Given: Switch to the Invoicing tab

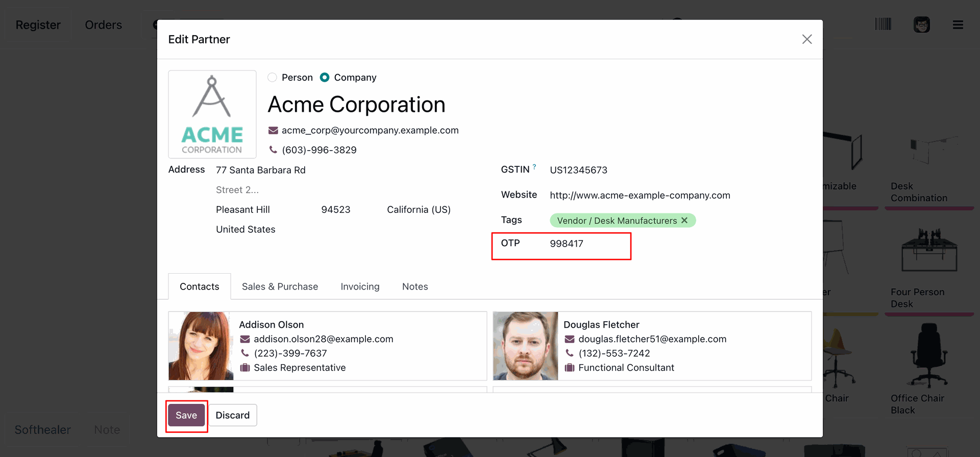Looking at the screenshot, I should click(x=360, y=287).
